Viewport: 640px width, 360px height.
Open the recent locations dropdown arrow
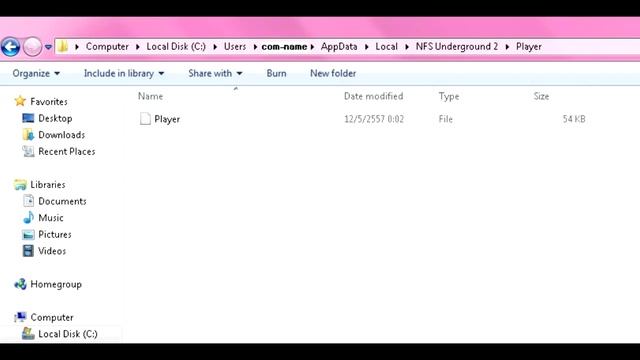(x=48, y=47)
